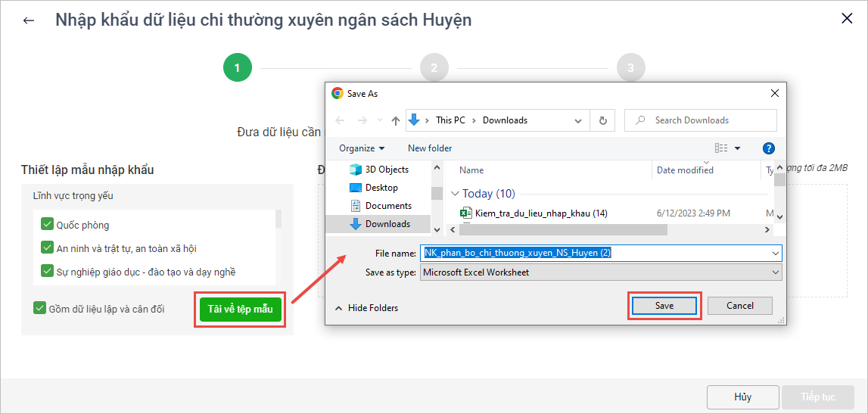Viewport: 868px width, 414px height.
Task: Expand the Organize dropdown menu
Action: 362,148
